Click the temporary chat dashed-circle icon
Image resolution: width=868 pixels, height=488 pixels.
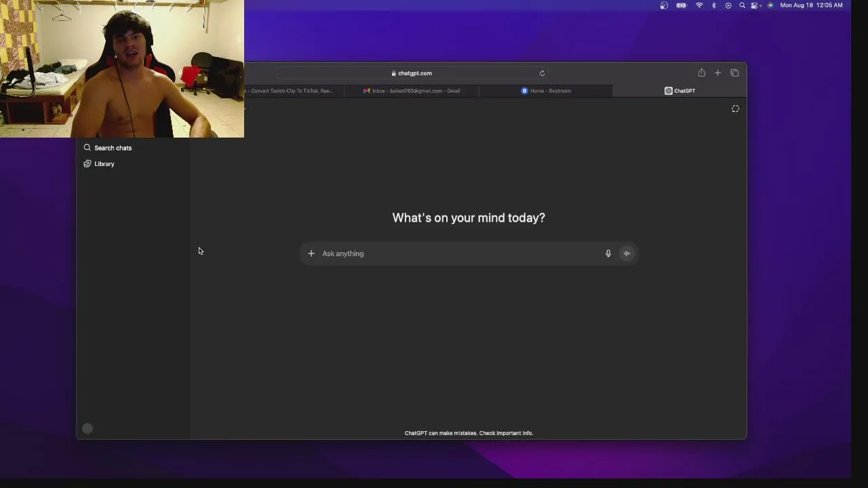click(x=735, y=108)
